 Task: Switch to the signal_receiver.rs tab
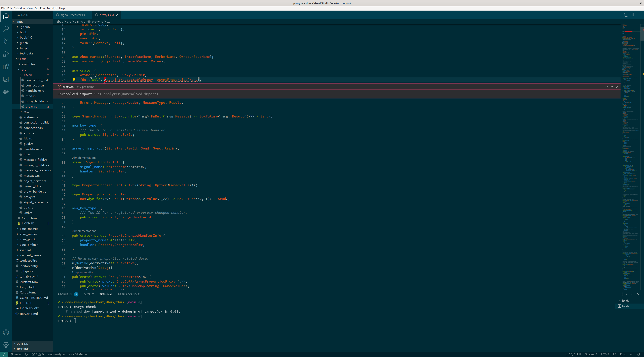tap(73, 15)
